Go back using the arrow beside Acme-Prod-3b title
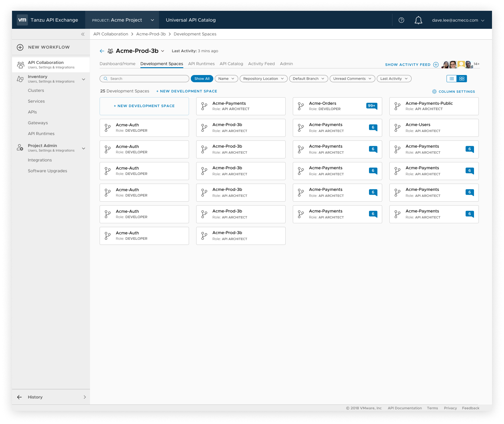Screen dimensions: 504x424 [x=102, y=51]
